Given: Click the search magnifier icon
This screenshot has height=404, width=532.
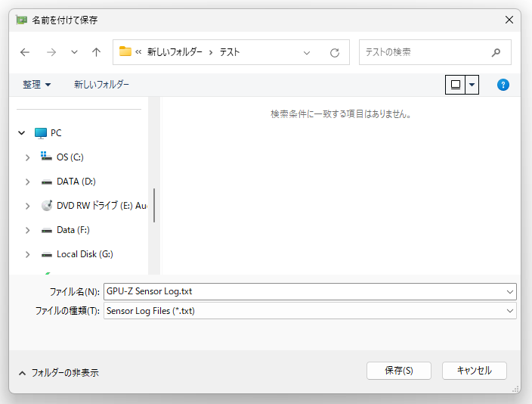Looking at the screenshot, I should tap(496, 52).
